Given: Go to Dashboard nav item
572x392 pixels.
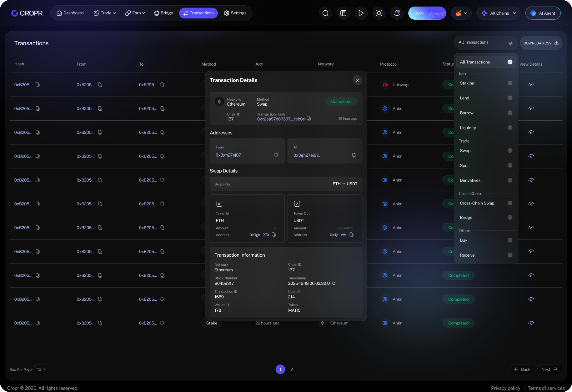Looking at the screenshot, I should click(x=70, y=13).
